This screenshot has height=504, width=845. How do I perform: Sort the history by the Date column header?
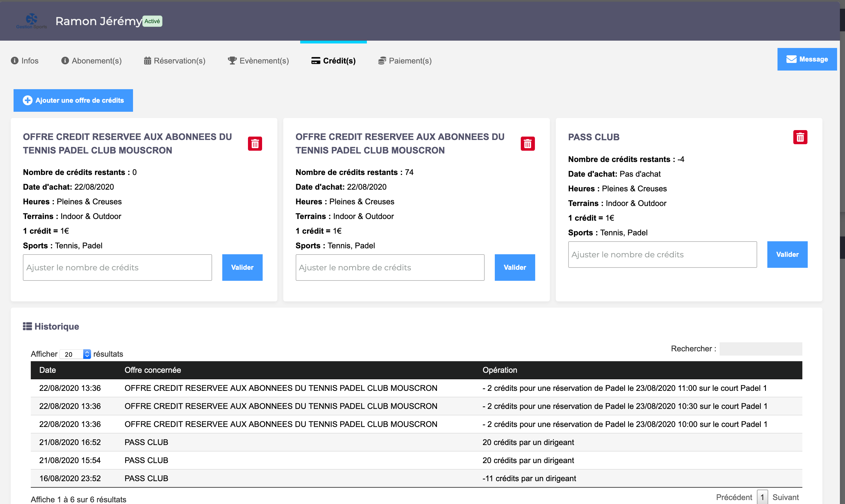(47, 370)
